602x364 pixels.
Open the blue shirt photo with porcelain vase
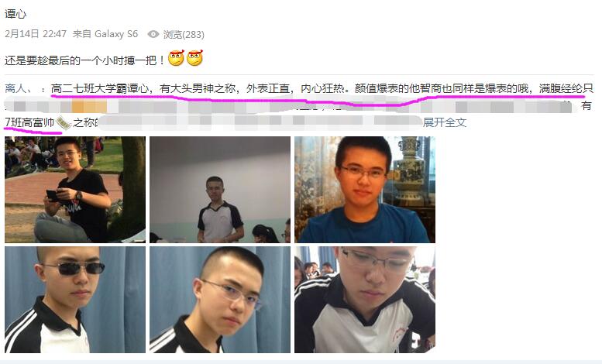(x=365, y=190)
